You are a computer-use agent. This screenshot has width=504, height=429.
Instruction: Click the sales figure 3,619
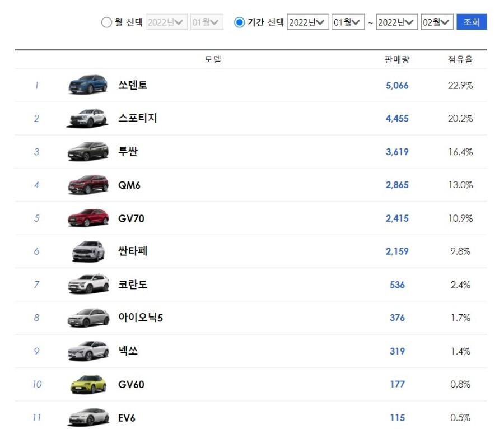[397, 152]
